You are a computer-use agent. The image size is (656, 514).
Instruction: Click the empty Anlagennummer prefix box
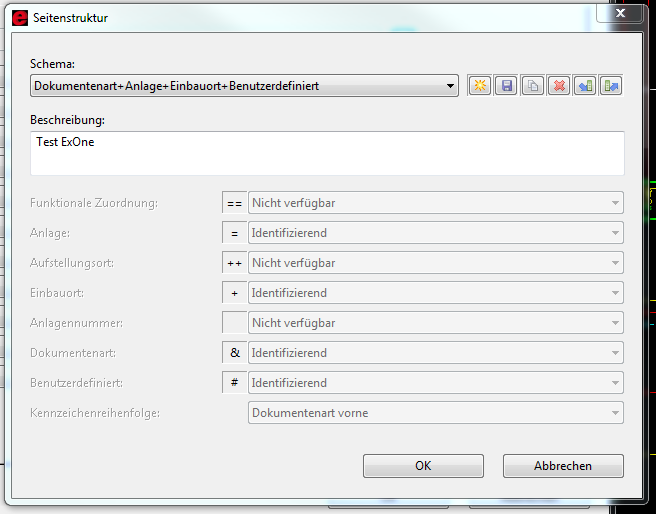pos(234,323)
